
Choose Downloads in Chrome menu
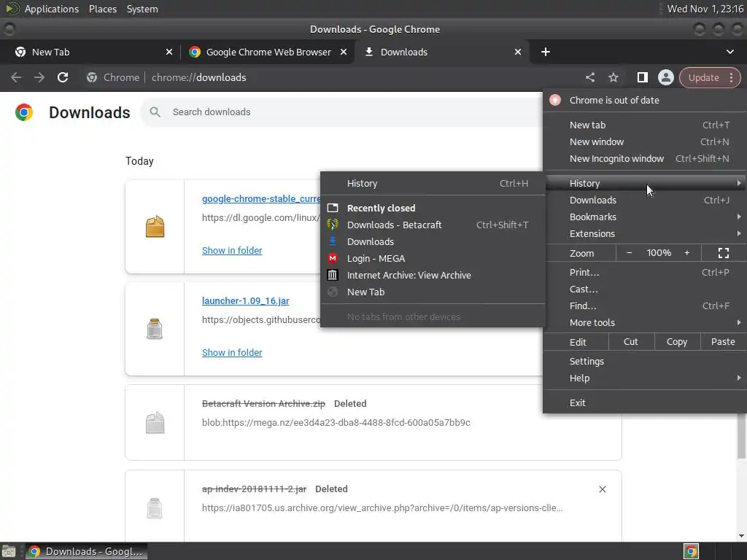(x=645, y=200)
